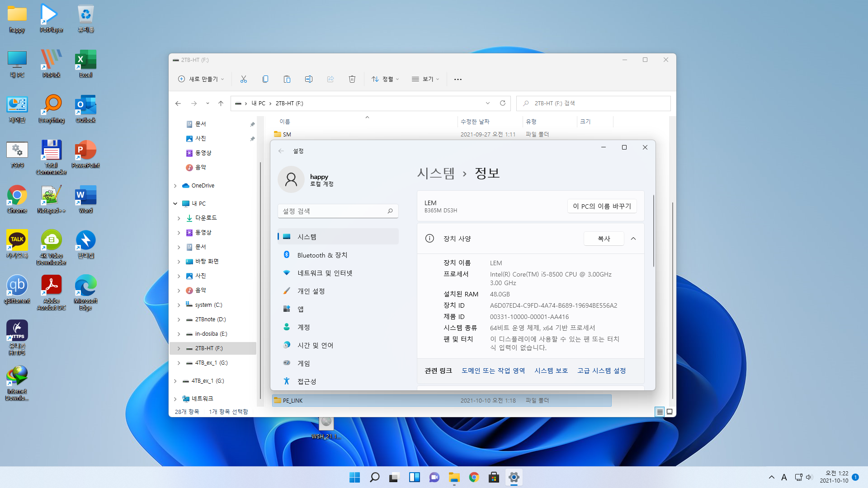Click 이 PC의 이름 바꾸기 button
This screenshot has height=488, width=868.
(602, 206)
